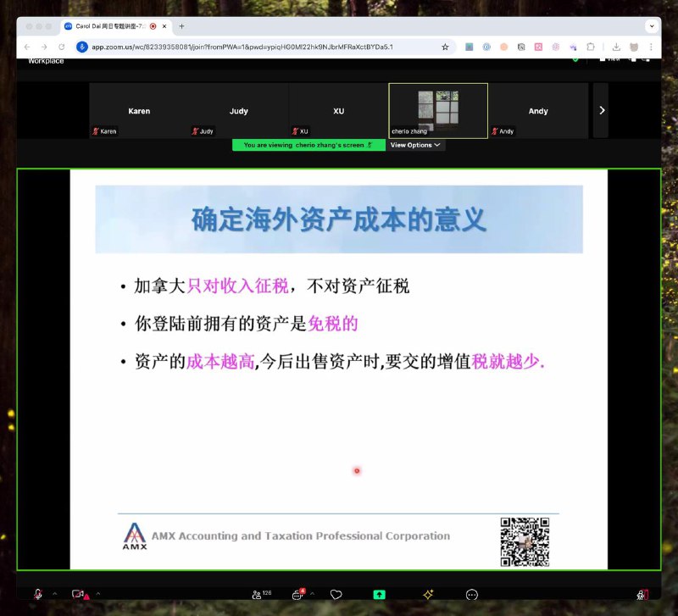This screenshot has height=616, width=678.
Task: Select cherio zhang's video thumbnail
Action: point(437,110)
